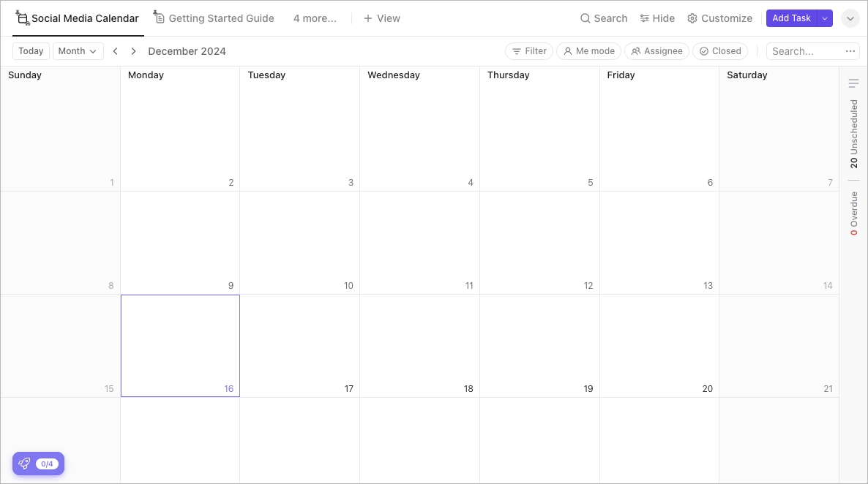Advance to the next month with the right arrow
This screenshot has height=484, width=868.
[133, 51]
